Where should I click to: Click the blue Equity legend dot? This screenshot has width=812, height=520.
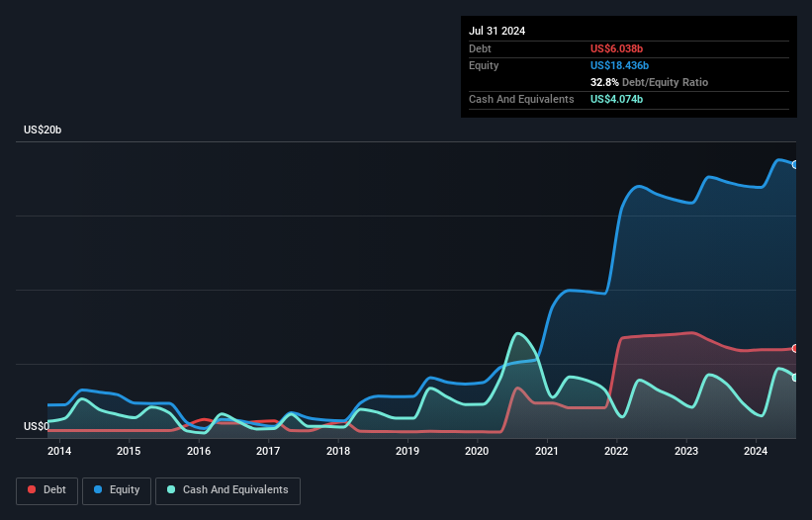98,489
